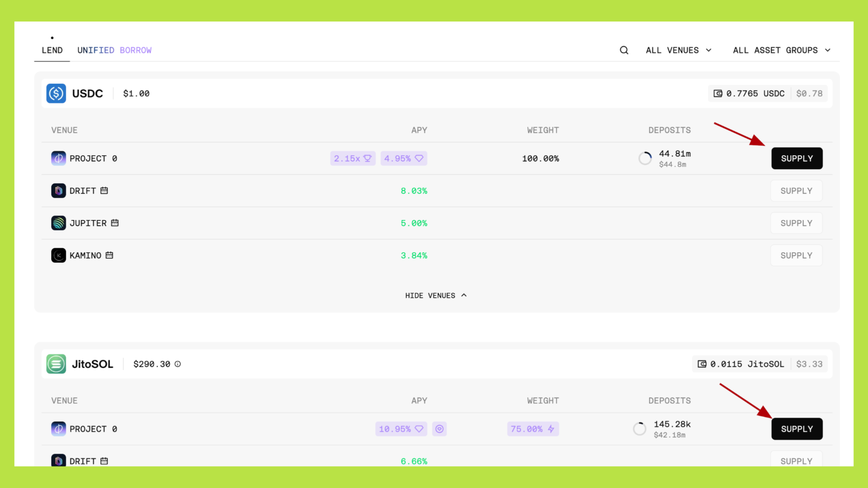Open the All Asset Groups dropdown
Screen dimensions: 868x488
coord(782,50)
